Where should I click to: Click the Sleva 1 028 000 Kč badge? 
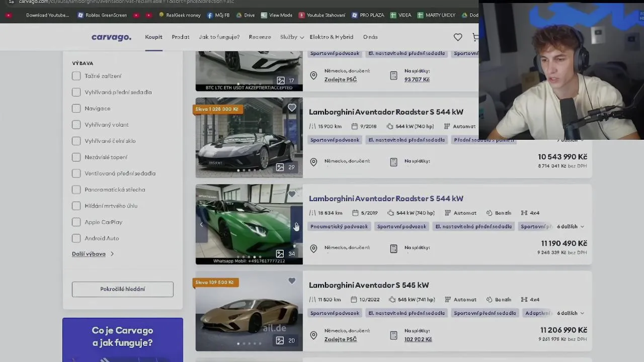217,109
